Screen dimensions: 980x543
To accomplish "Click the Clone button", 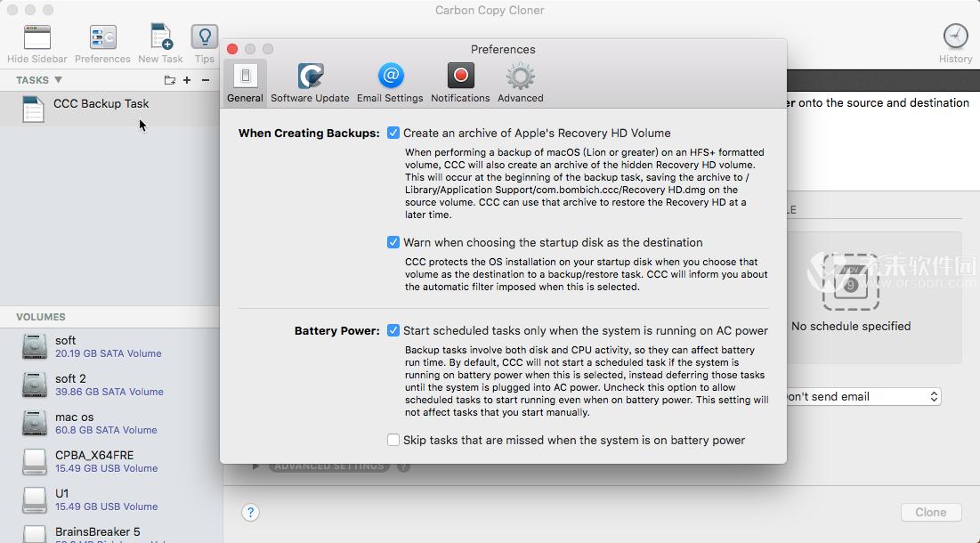I will [x=931, y=513].
